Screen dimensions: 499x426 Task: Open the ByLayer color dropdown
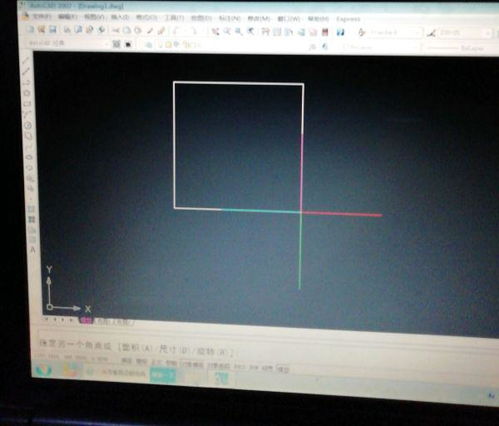click(x=381, y=47)
